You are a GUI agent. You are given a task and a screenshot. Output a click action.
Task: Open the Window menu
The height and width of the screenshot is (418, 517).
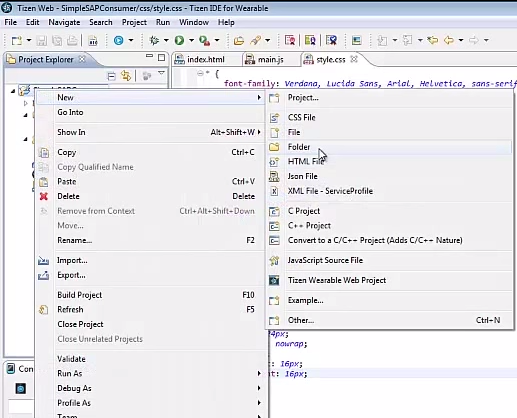[x=194, y=22]
